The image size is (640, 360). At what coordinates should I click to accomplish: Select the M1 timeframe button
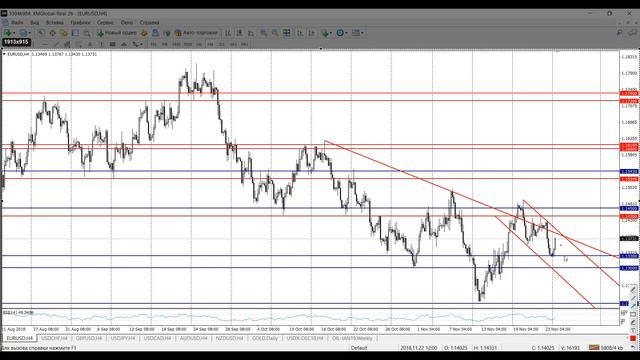(153, 44)
